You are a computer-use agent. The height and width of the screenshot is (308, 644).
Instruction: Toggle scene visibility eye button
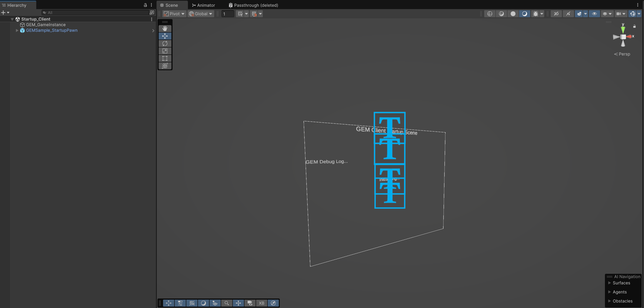[x=594, y=14]
